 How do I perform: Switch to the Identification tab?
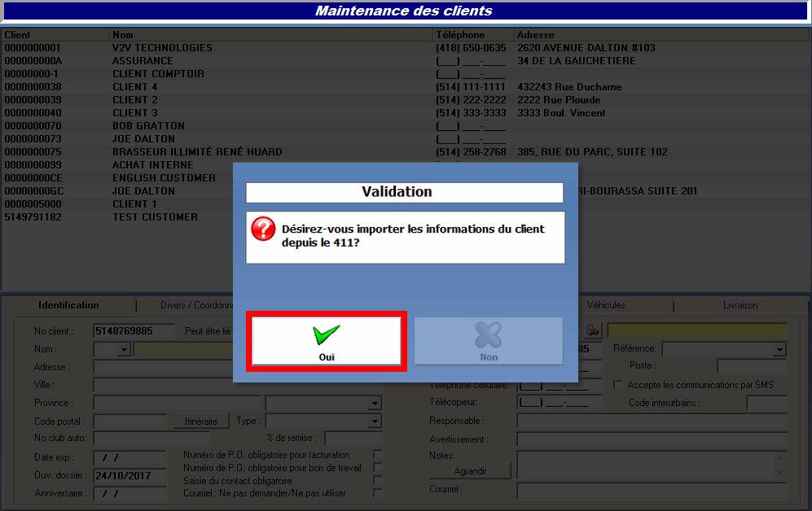click(x=68, y=305)
